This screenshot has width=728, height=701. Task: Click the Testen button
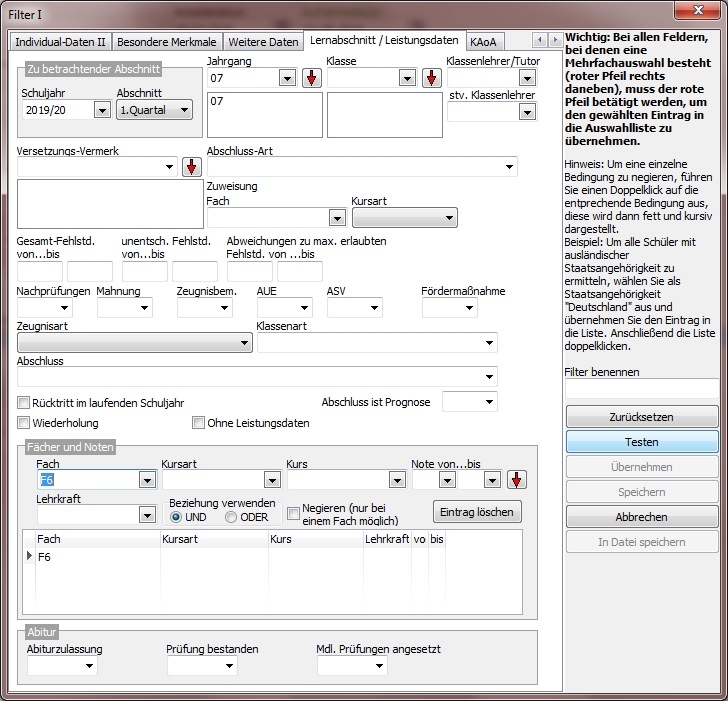(x=642, y=442)
